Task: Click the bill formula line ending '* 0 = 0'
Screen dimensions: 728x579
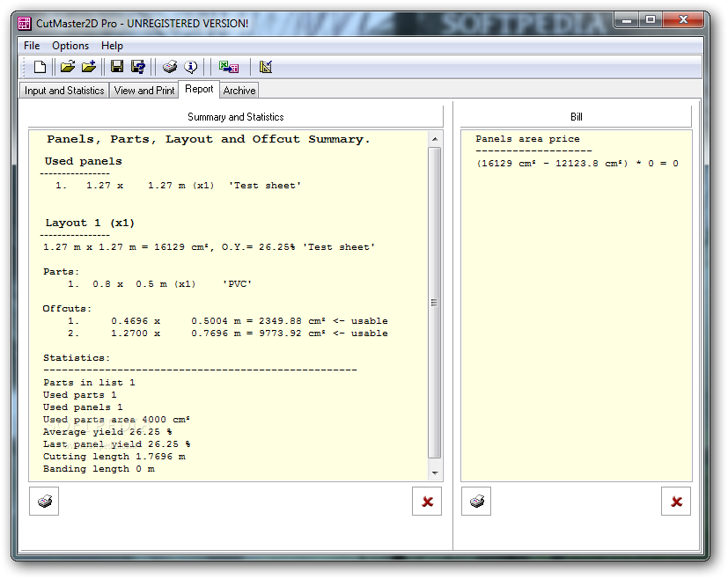Action: click(577, 164)
